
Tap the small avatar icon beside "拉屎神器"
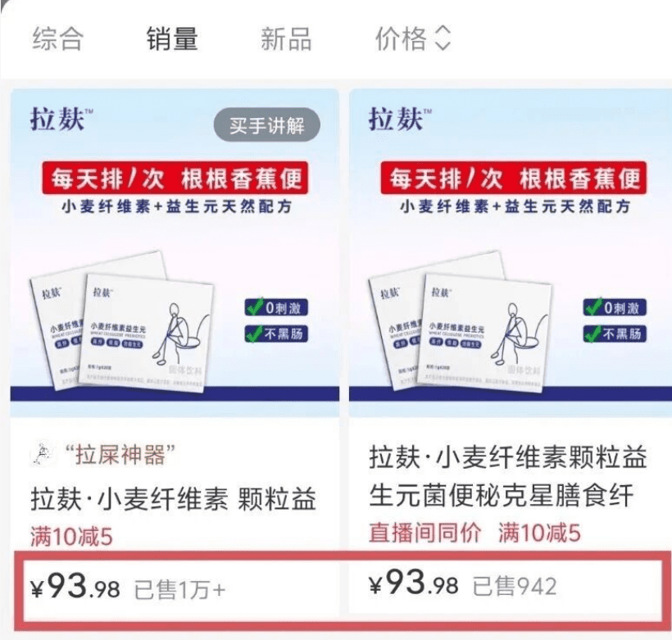point(43,454)
